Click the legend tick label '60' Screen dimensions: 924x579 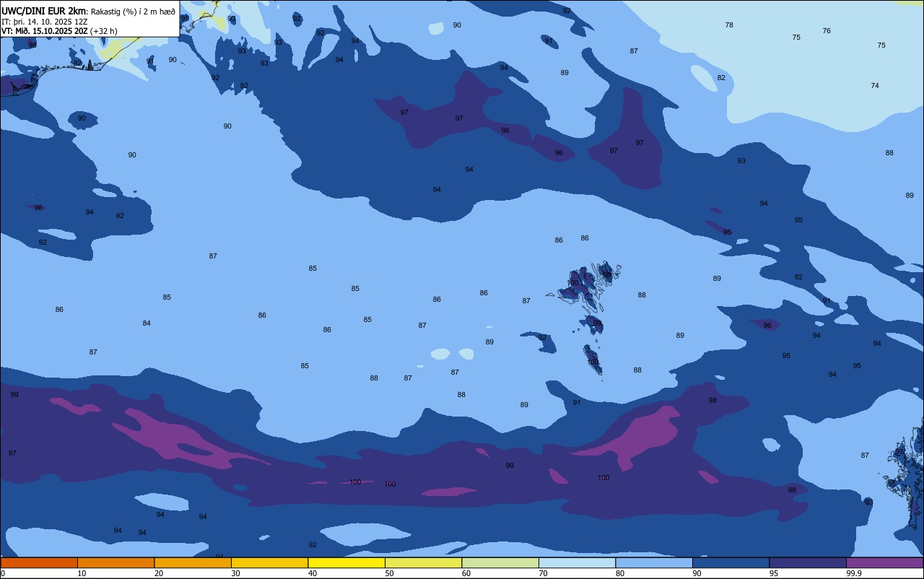pyautogui.click(x=466, y=573)
